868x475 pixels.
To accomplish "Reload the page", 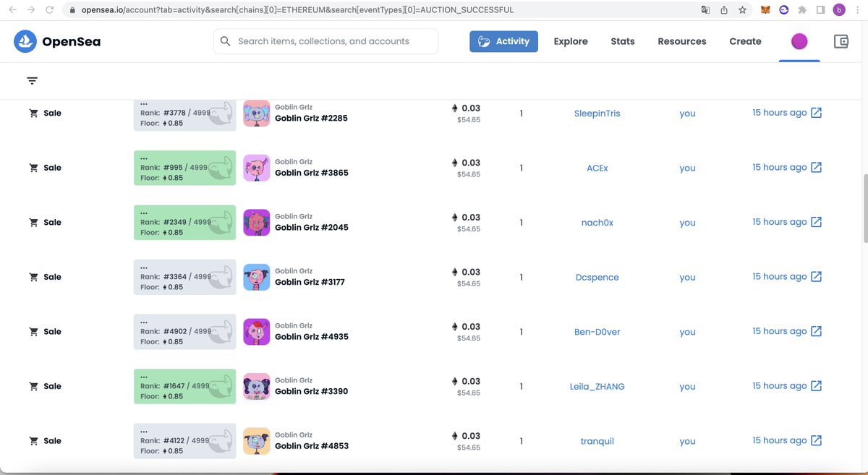I will [x=49, y=10].
